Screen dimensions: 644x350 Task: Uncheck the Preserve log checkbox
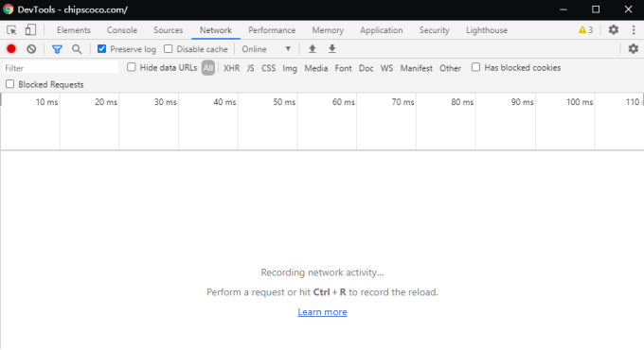point(102,49)
